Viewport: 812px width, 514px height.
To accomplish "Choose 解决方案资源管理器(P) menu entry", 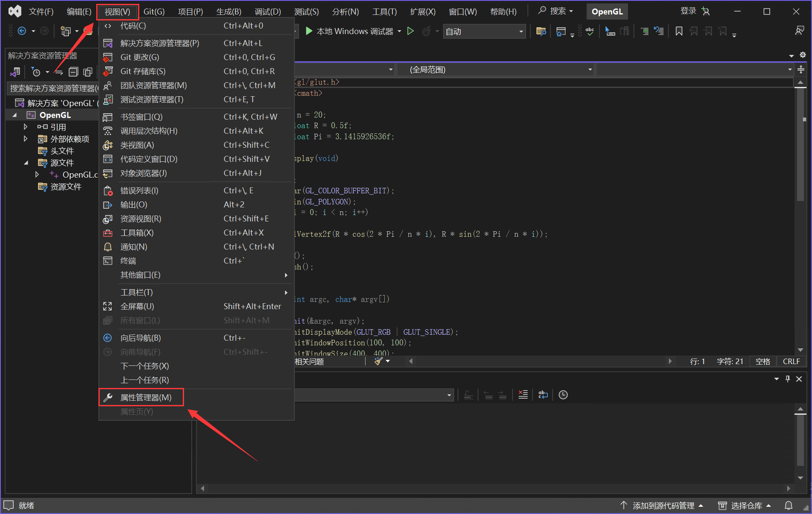I will [x=196, y=43].
